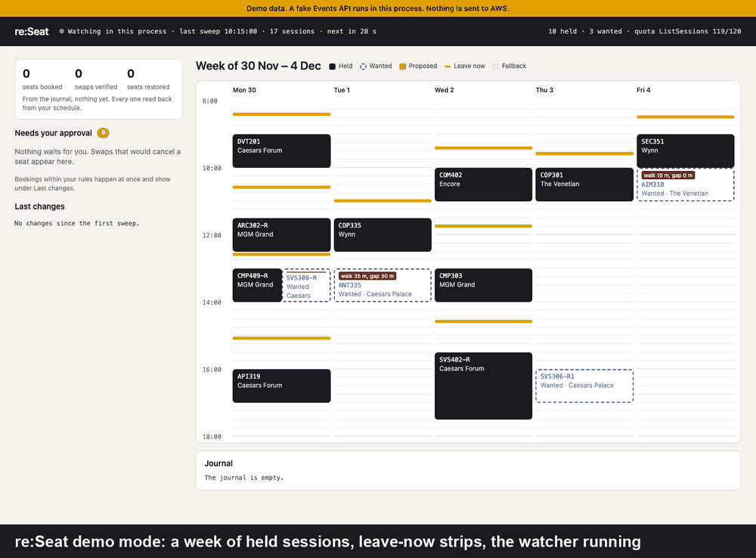Click the 'next in 28 s' countdown
The image size is (756, 558).
[x=352, y=31]
